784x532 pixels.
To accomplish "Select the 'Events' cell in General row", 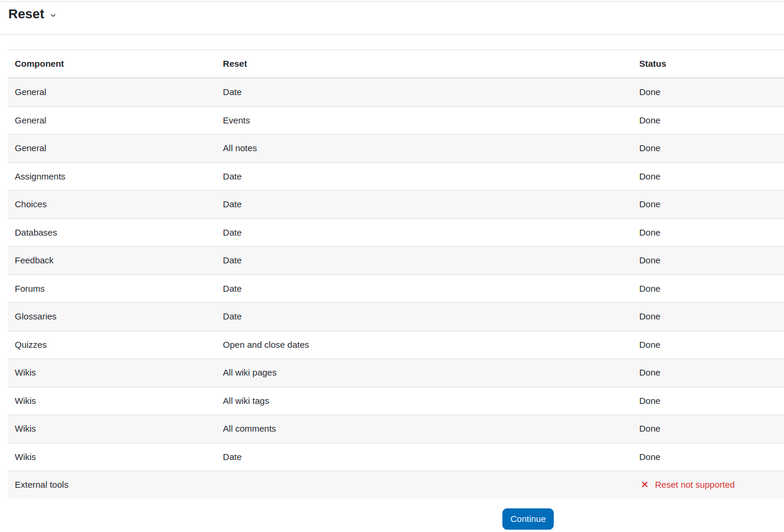I will click(236, 120).
